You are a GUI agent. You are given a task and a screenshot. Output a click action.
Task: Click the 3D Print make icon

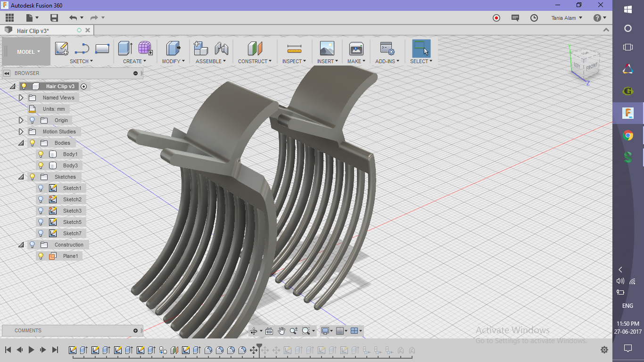point(356,48)
